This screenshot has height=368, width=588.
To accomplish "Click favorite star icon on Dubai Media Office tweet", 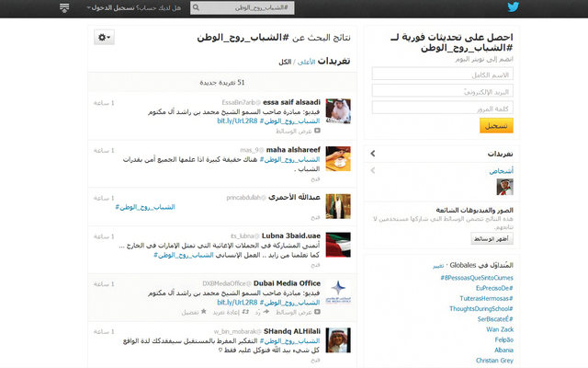I will (204, 311).
